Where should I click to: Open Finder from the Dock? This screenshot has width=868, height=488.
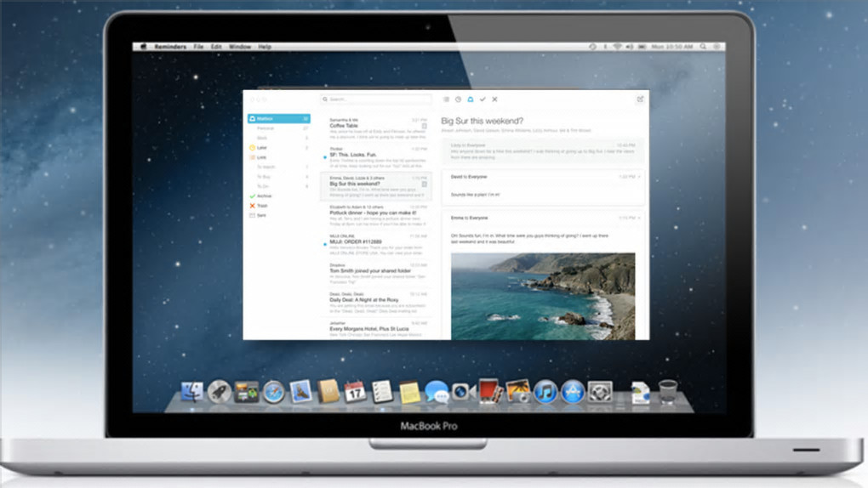192,392
